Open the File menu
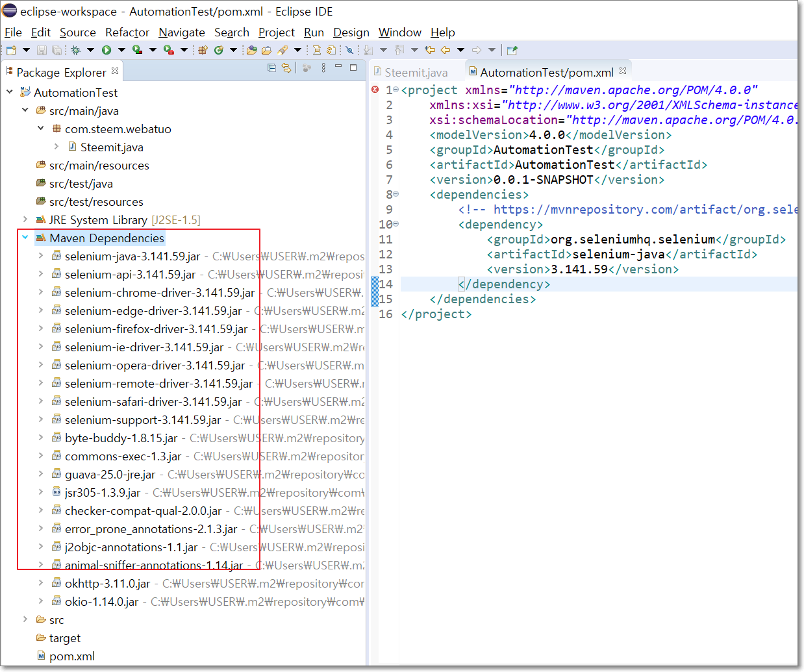Image resolution: width=804 pixels, height=672 pixels. (13, 32)
